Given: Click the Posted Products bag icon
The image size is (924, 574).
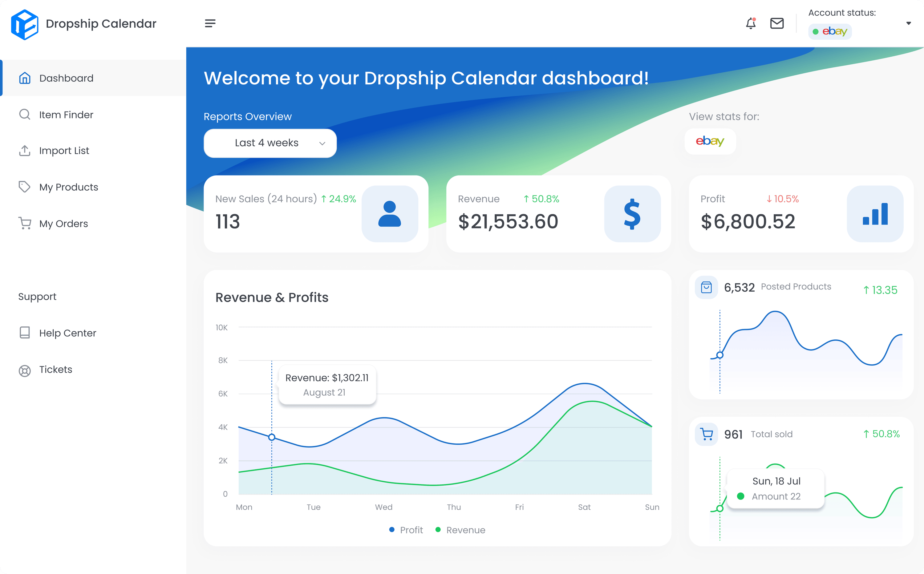Looking at the screenshot, I should pos(706,287).
